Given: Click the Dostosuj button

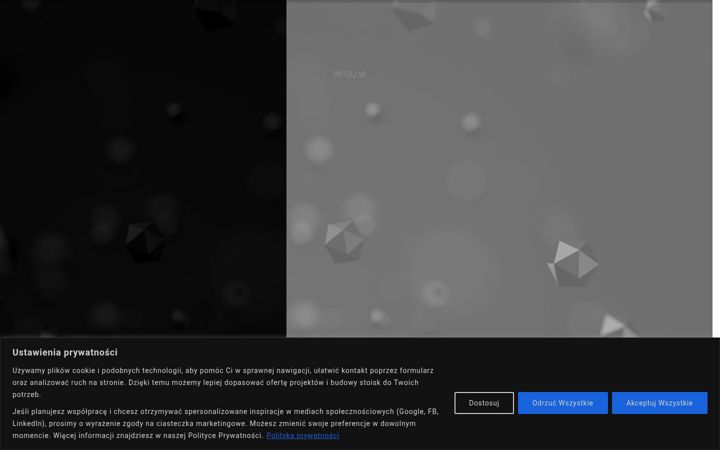Looking at the screenshot, I should [x=484, y=403].
